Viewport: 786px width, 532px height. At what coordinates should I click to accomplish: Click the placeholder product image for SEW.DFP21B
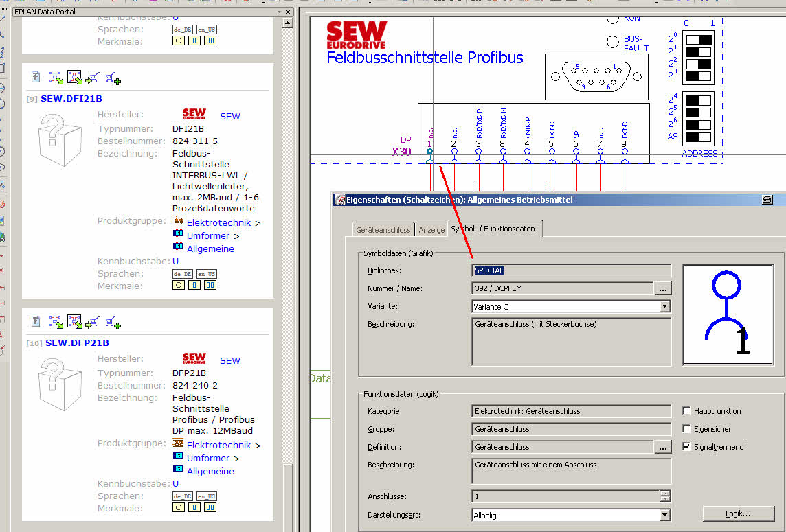click(x=60, y=384)
